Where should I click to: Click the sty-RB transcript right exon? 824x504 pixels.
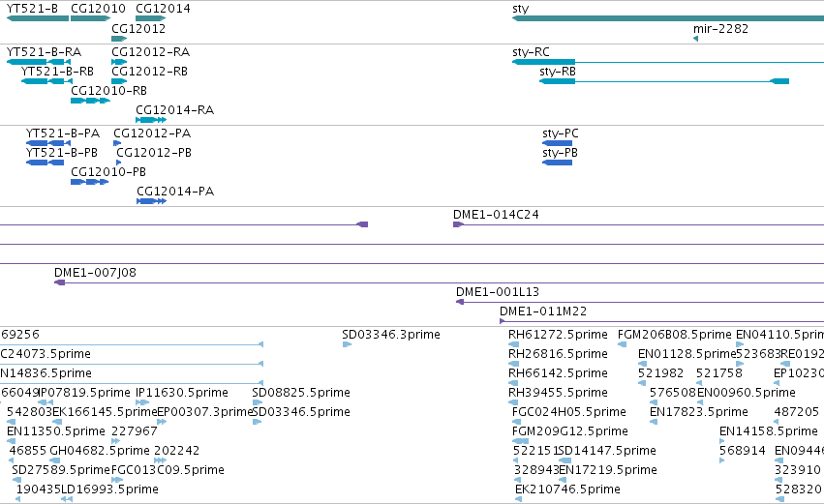coord(779,81)
